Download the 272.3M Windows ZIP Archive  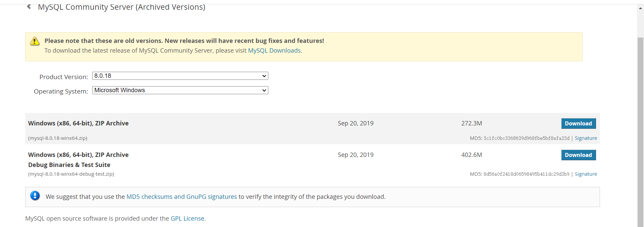pyautogui.click(x=579, y=123)
